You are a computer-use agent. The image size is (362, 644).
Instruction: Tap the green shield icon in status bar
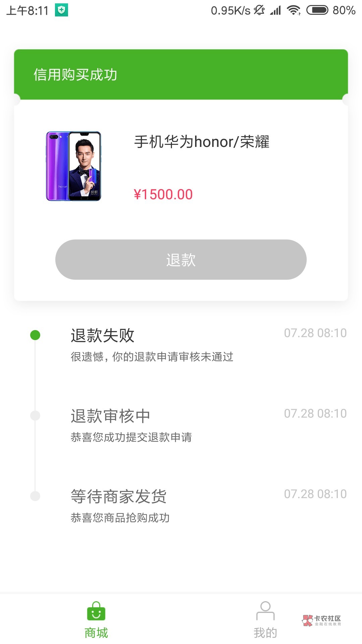pyautogui.click(x=61, y=10)
